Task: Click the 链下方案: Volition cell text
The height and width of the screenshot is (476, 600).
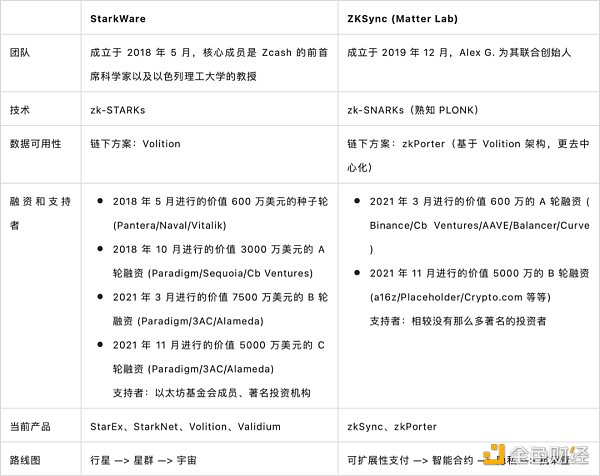Action: [x=135, y=144]
